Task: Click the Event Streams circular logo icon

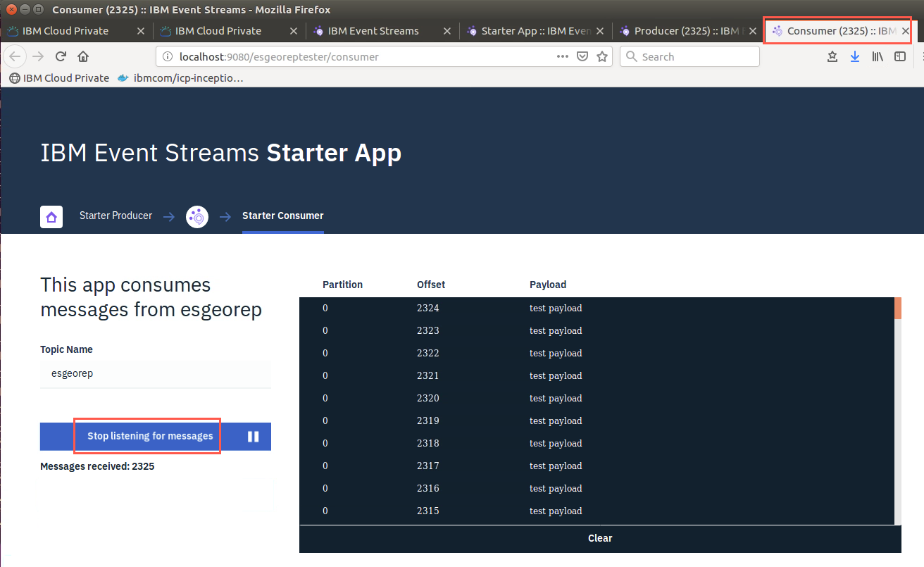Action: [x=197, y=217]
